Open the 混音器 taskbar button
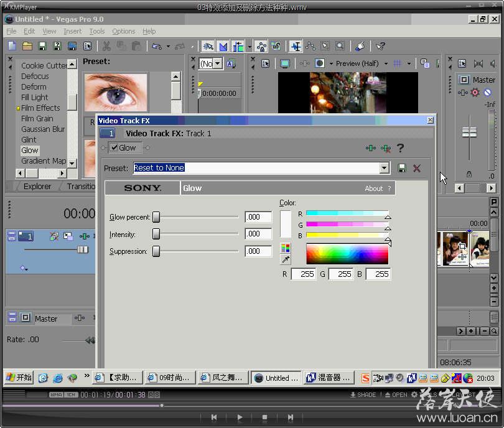Viewport: 504px width, 428px height. [329, 378]
